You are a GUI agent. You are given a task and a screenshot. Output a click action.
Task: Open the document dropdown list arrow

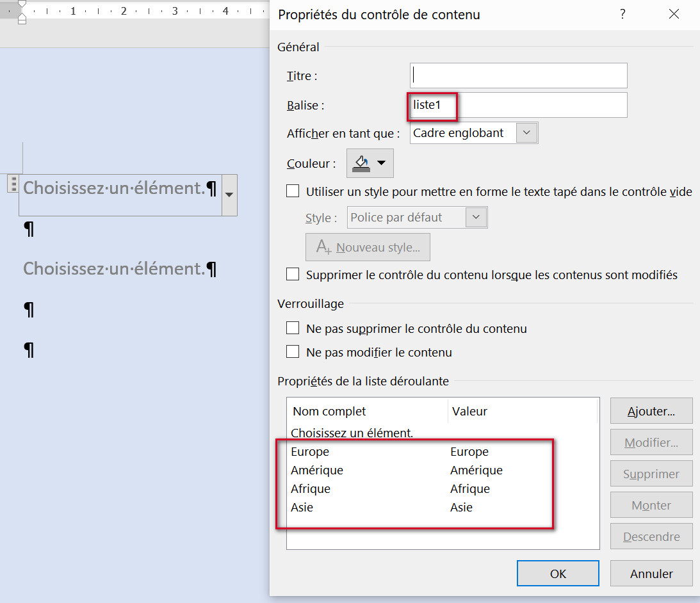tap(229, 195)
